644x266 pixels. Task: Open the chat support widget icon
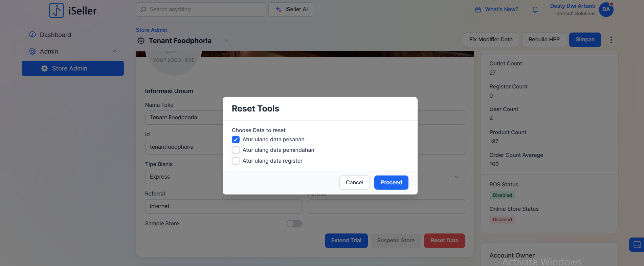point(637,244)
